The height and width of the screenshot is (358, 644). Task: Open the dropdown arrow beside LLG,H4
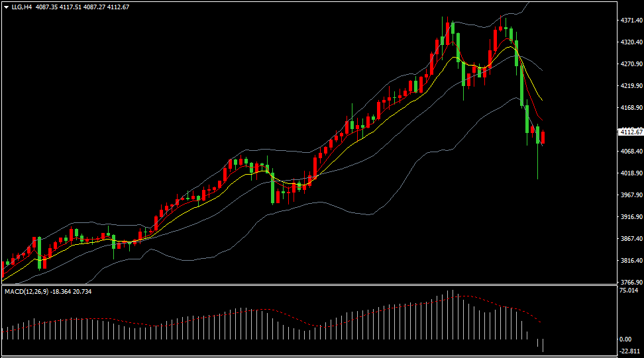[x=5, y=7]
